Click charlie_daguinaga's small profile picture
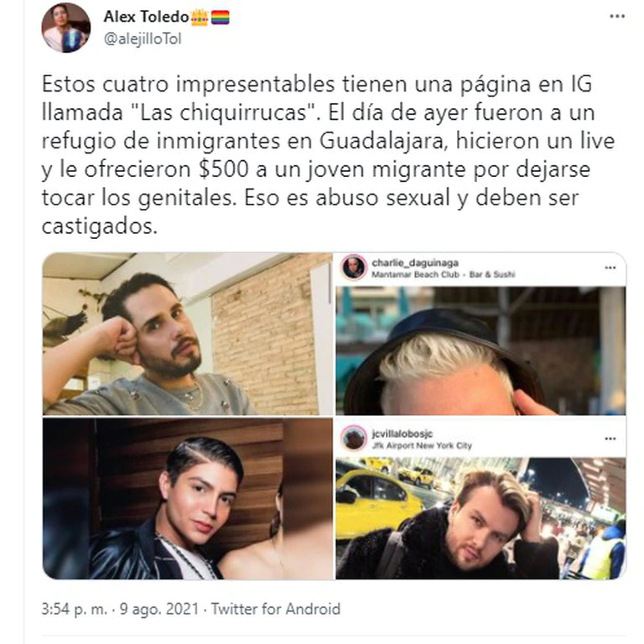The height and width of the screenshot is (644, 644). 353,267
